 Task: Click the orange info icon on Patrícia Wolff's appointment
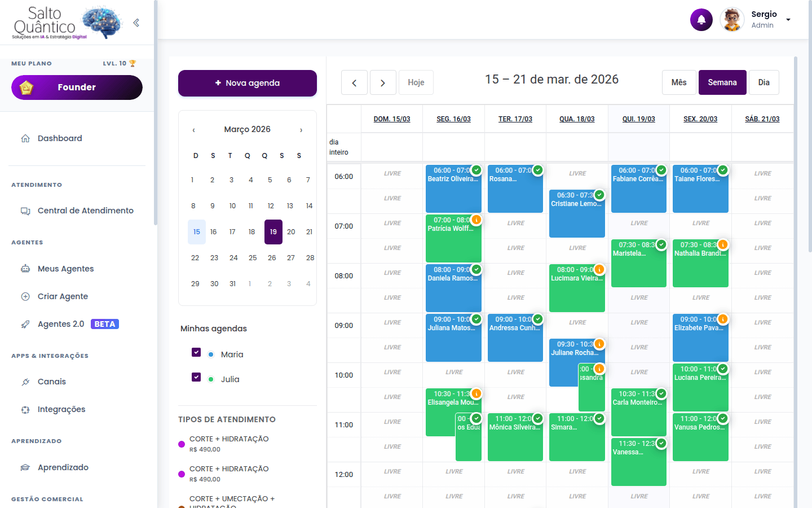click(476, 220)
